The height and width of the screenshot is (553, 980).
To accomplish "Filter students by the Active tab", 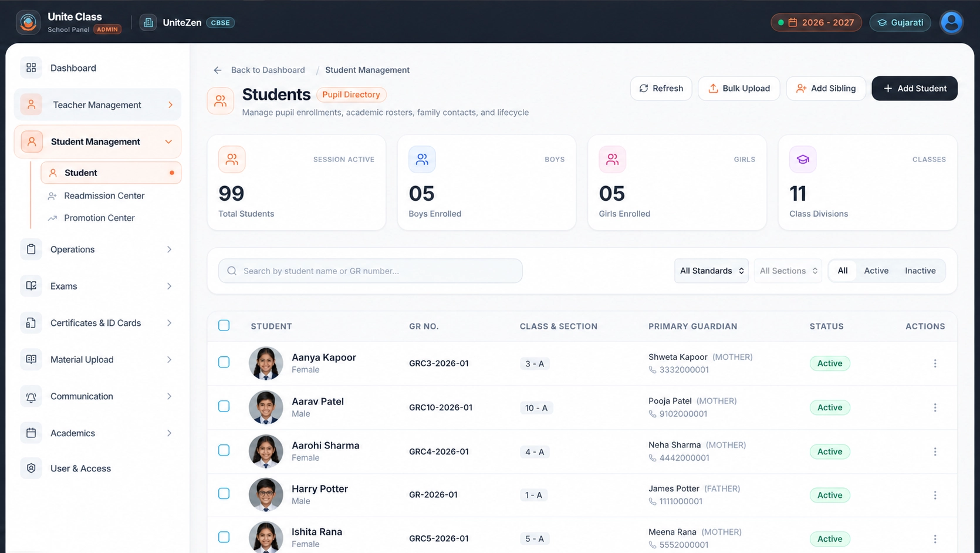I will [x=876, y=271].
